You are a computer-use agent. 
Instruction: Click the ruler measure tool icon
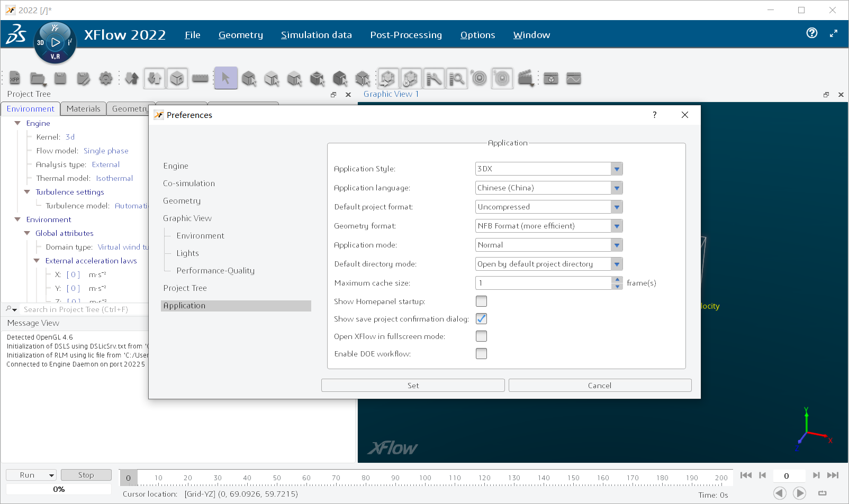200,78
